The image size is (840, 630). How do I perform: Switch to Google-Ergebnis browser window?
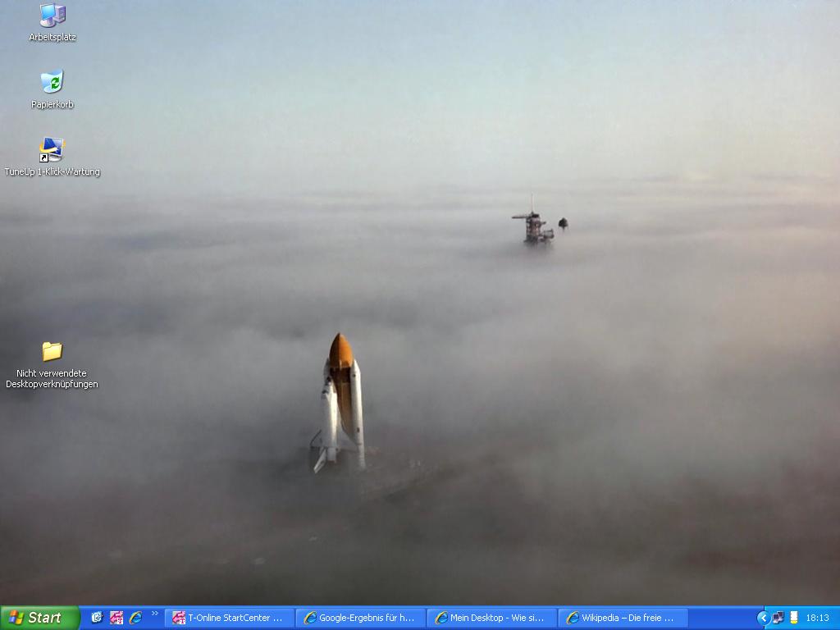360,618
